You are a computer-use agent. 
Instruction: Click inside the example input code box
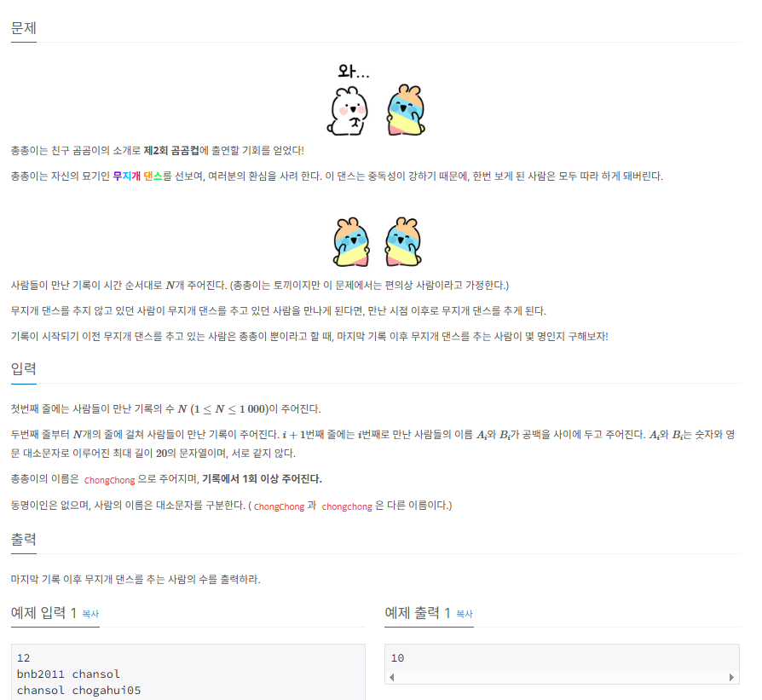(188, 673)
